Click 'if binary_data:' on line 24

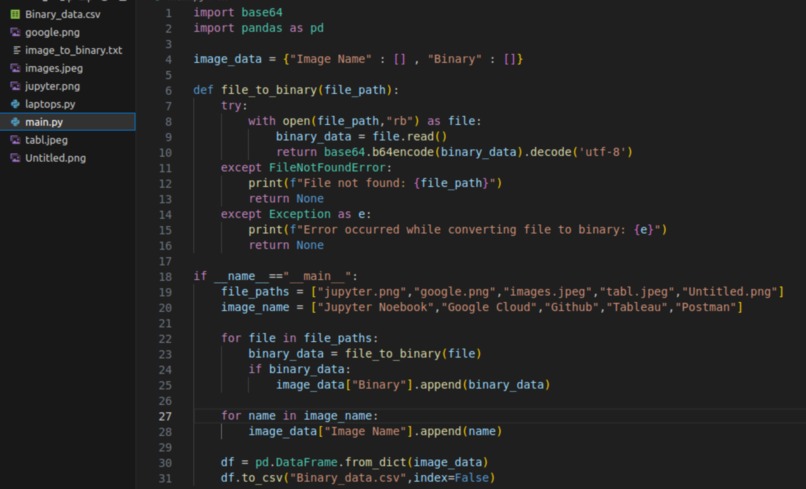click(300, 369)
